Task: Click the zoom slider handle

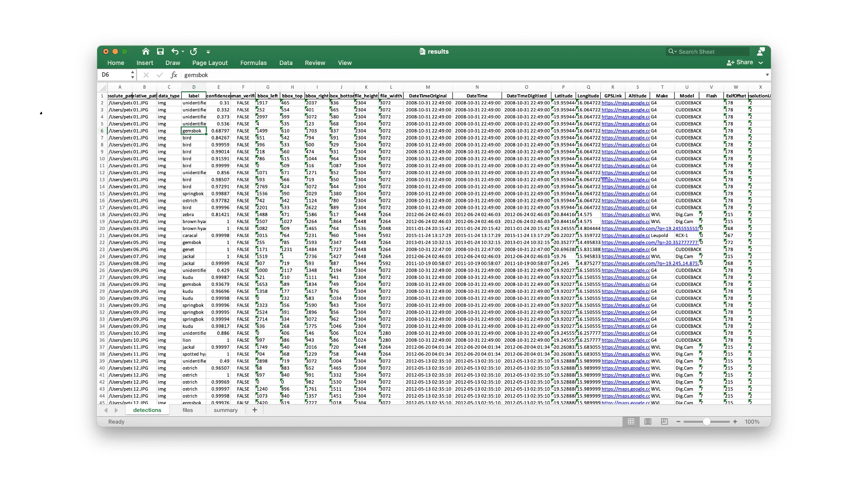Action: coord(706,422)
